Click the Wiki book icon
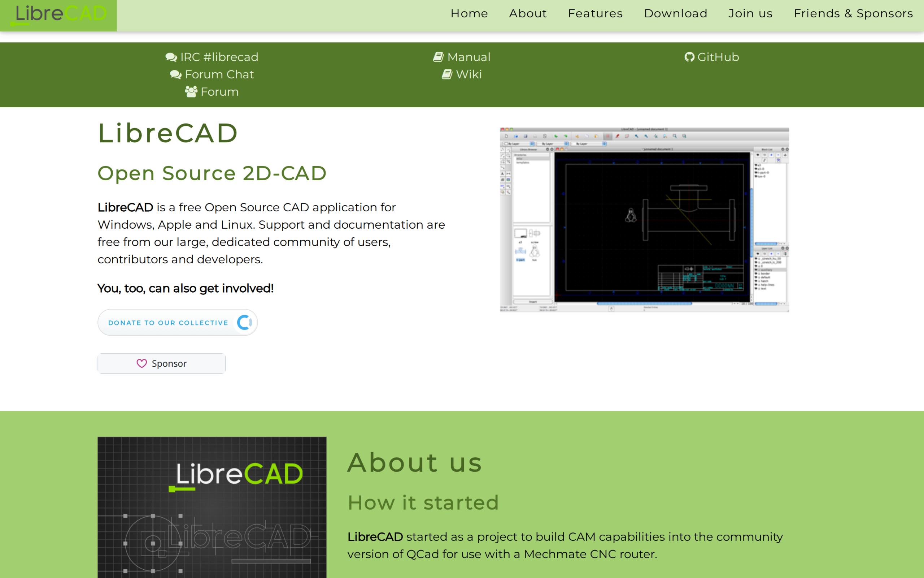The width and height of the screenshot is (924, 578). click(447, 74)
